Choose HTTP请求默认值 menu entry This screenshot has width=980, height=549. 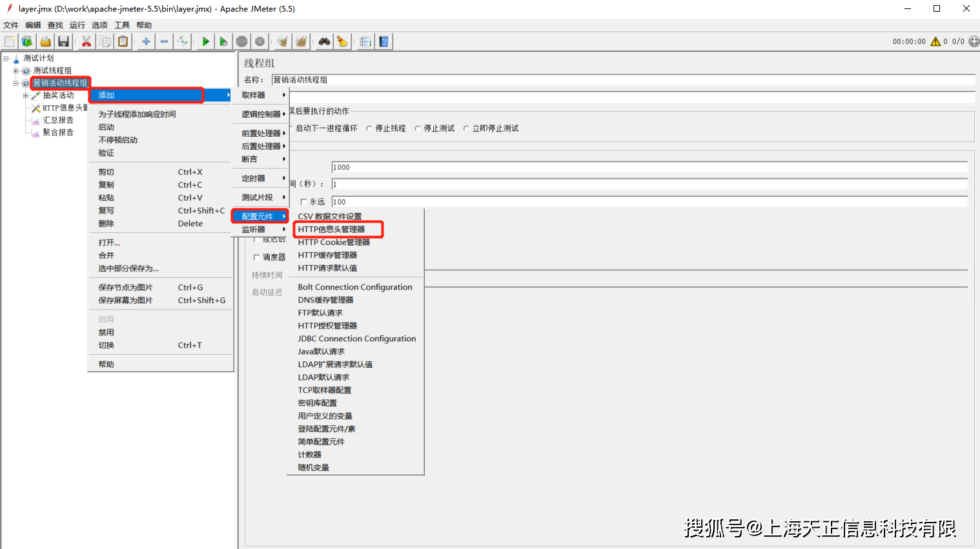[x=327, y=268]
